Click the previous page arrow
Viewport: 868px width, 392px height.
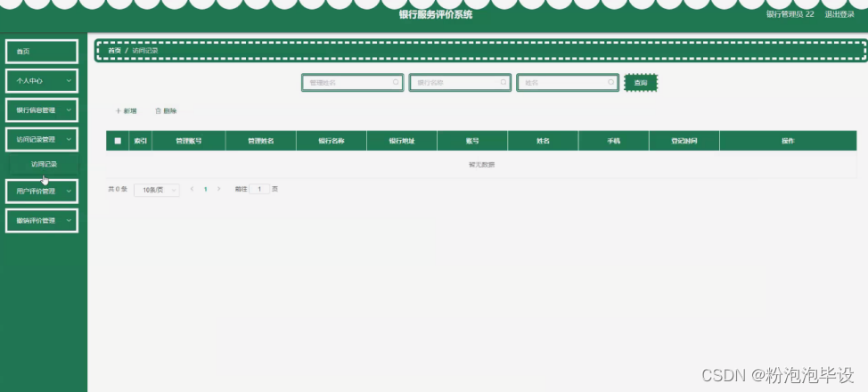pyautogui.click(x=192, y=189)
